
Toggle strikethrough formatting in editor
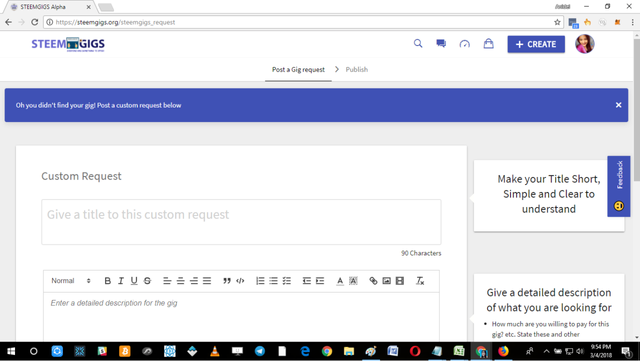(x=147, y=281)
